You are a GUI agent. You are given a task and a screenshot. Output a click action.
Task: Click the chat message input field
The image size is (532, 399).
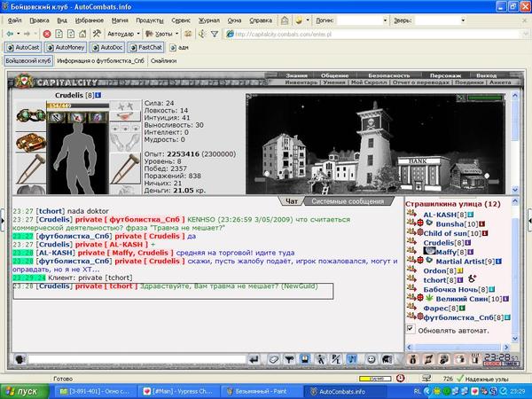[137, 359]
